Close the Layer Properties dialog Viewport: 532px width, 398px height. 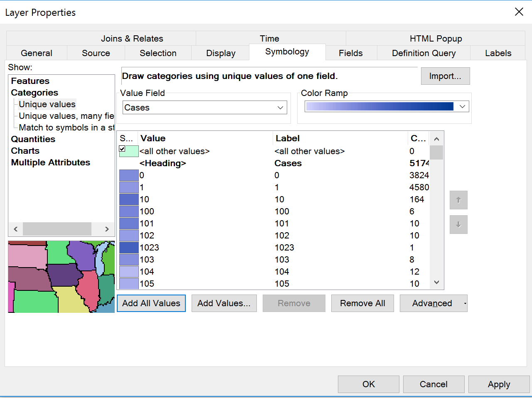[x=519, y=12]
